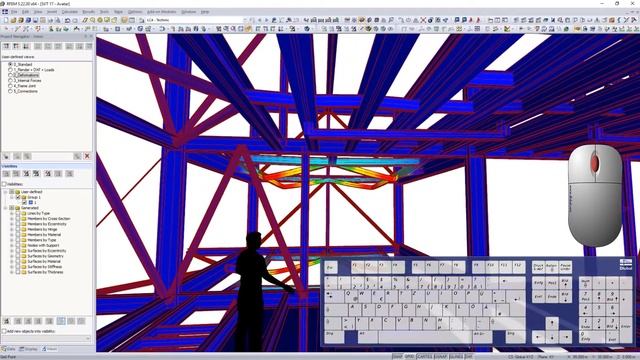Close the Project Navigator panel
Viewport: 640px width, 360px height.
(x=91, y=36)
